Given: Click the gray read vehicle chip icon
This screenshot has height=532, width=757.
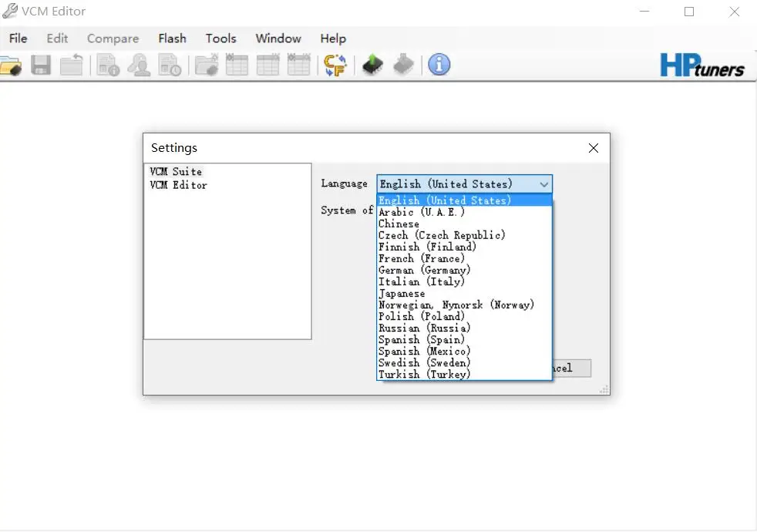Looking at the screenshot, I should point(404,65).
